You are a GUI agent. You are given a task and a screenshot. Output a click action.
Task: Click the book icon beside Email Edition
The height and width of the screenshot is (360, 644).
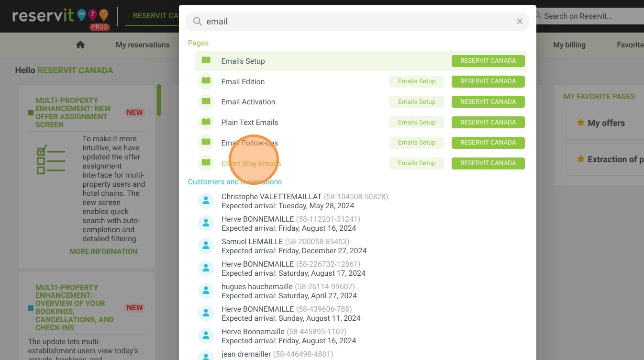pos(206,81)
